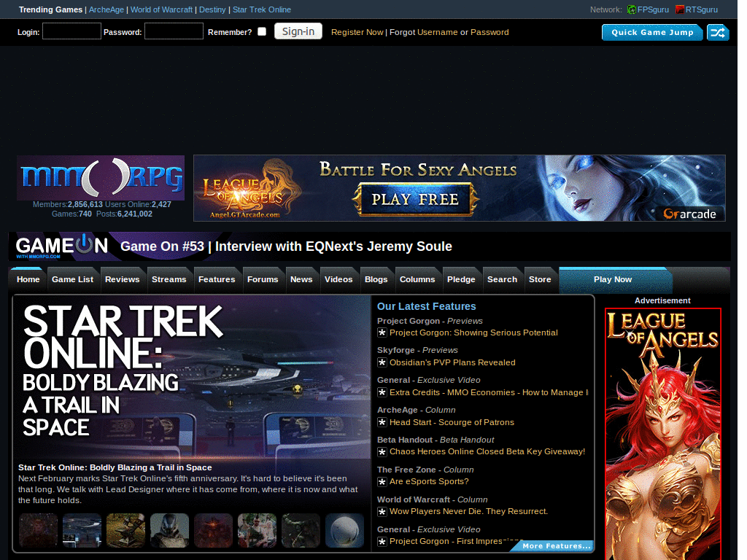
Task: Click the League of Angels Play Free banner
Action: pos(460,188)
